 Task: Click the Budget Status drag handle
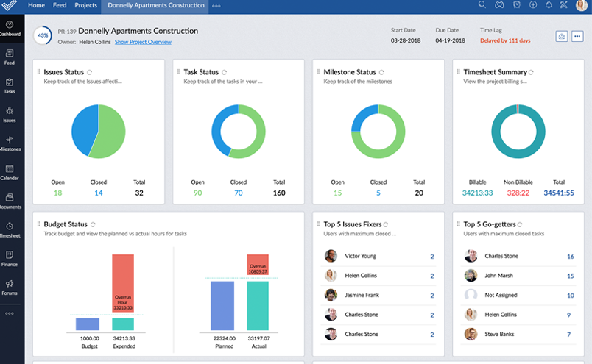pyautogui.click(x=38, y=224)
